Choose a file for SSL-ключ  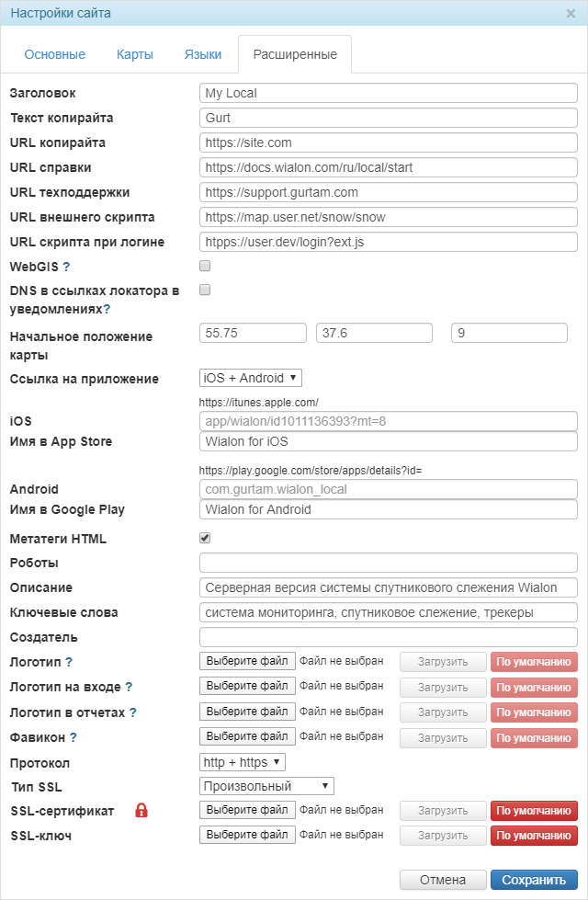coord(247,835)
